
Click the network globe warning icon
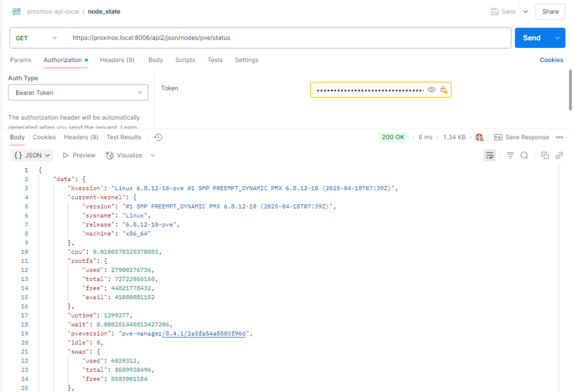(x=480, y=137)
